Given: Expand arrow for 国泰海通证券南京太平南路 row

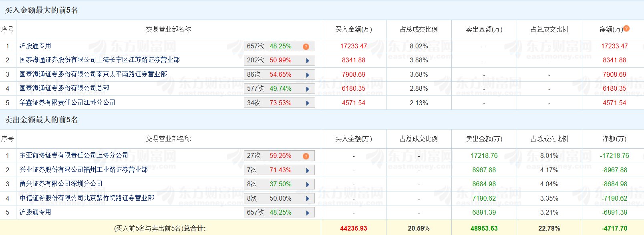Looking at the screenshot, I should (x=308, y=75).
